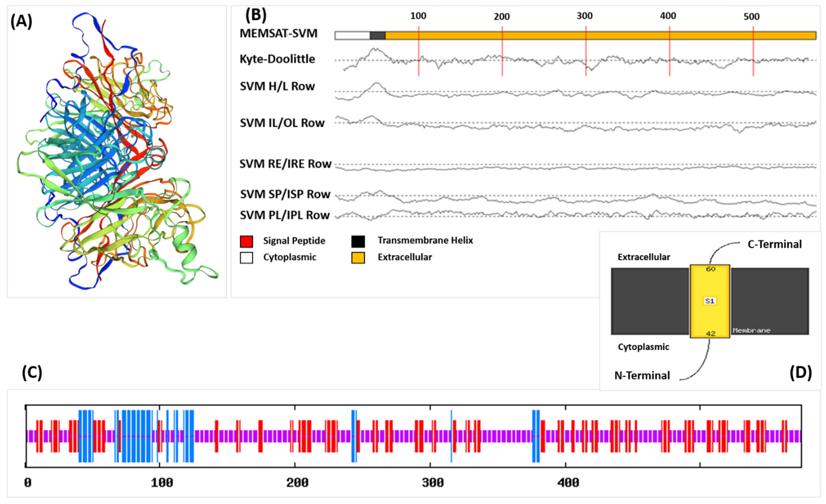
Task: Click the number 60 at the top of the helix
Action: click(x=710, y=269)
